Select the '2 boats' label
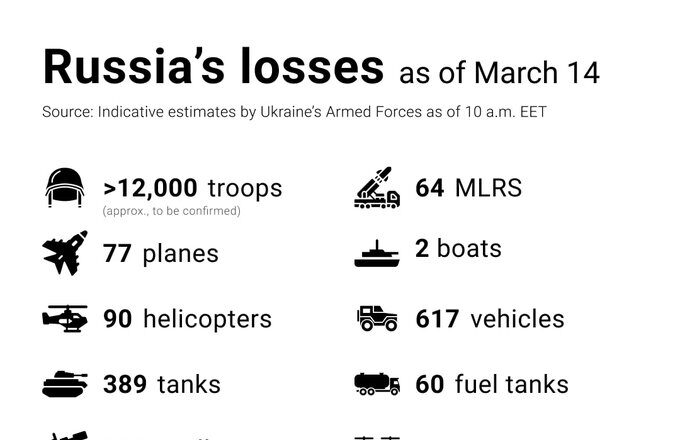680x440 pixels. click(458, 248)
